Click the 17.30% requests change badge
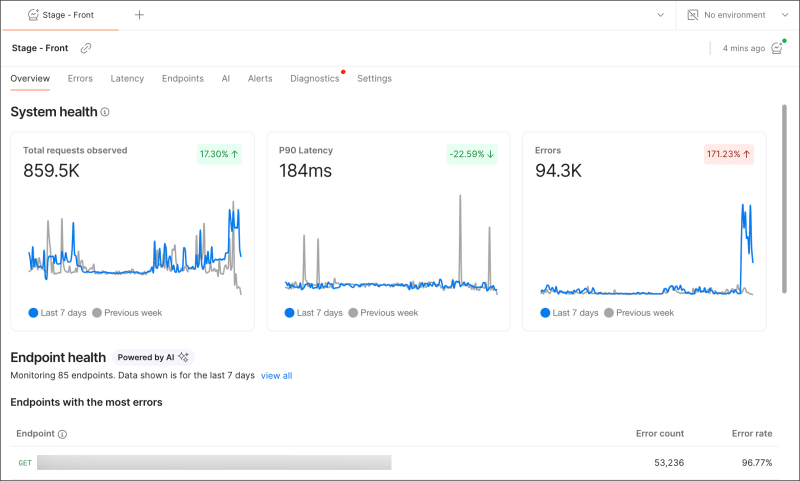The width and height of the screenshot is (800, 481). click(219, 154)
